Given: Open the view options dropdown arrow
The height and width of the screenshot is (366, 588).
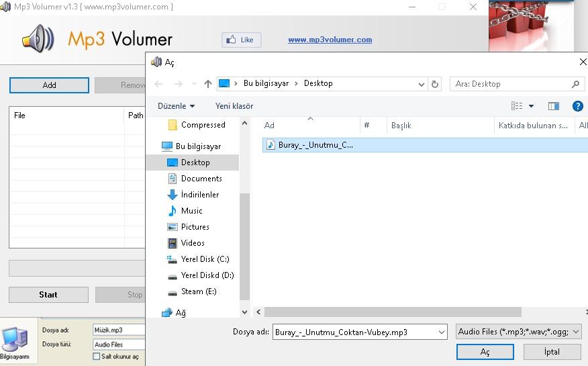Looking at the screenshot, I should coord(531,106).
